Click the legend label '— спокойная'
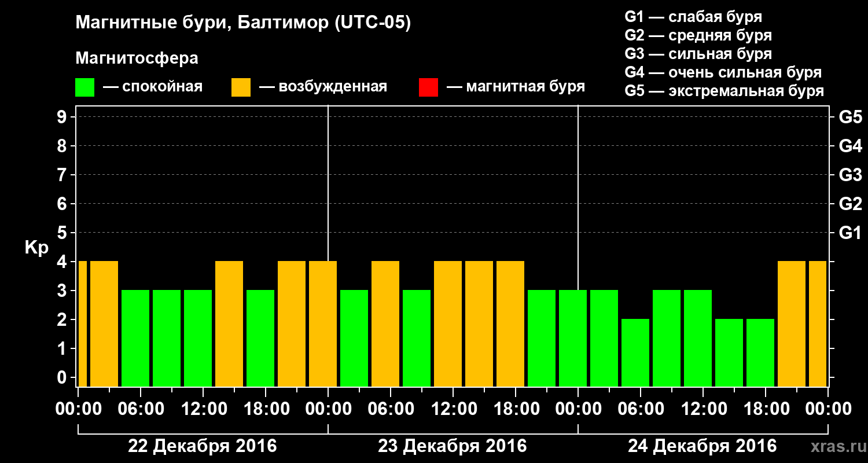This screenshot has height=463, width=868. pos(153,87)
